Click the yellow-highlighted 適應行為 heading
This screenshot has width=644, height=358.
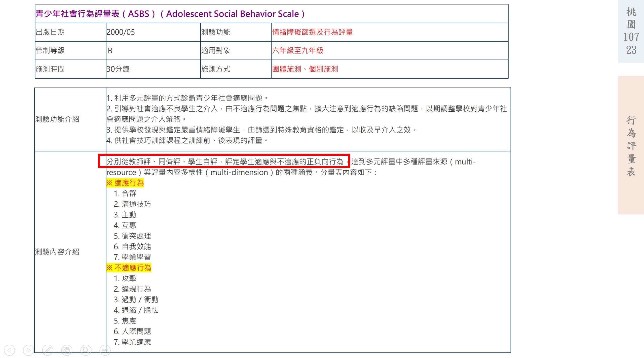(x=125, y=183)
